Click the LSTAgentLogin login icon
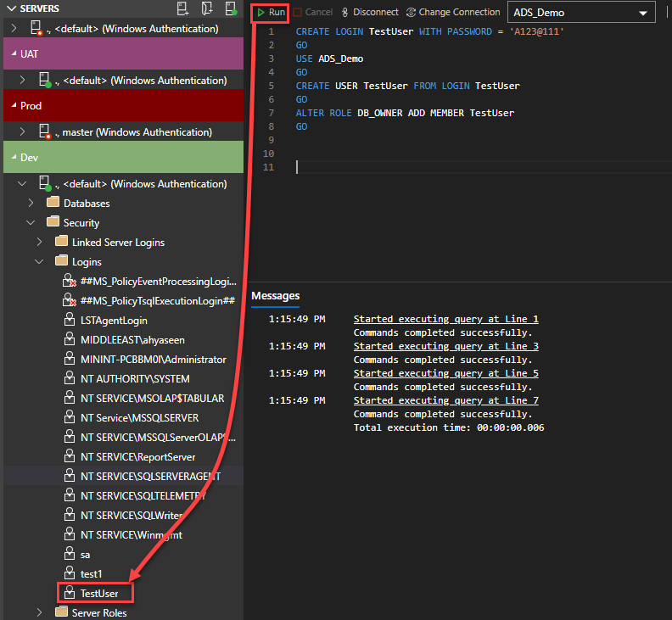This screenshot has width=672, height=620. (70, 321)
